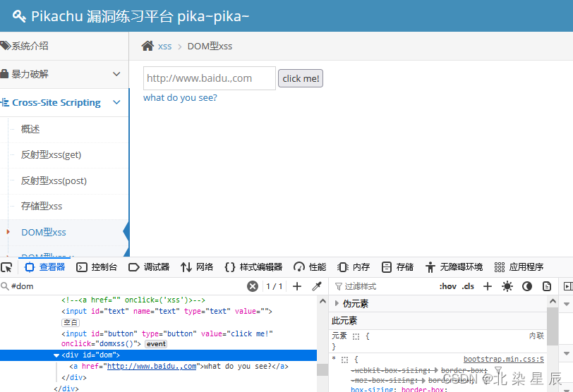
Task: Follow the "what do you see?" link
Action: tap(180, 98)
